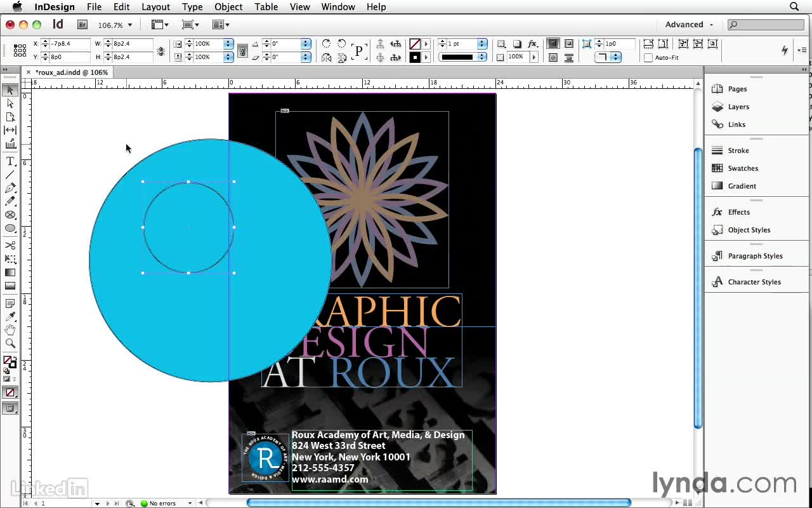Screen dimensions: 812x508
Task: Set reference point via the locator grid
Action: click(x=20, y=50)
